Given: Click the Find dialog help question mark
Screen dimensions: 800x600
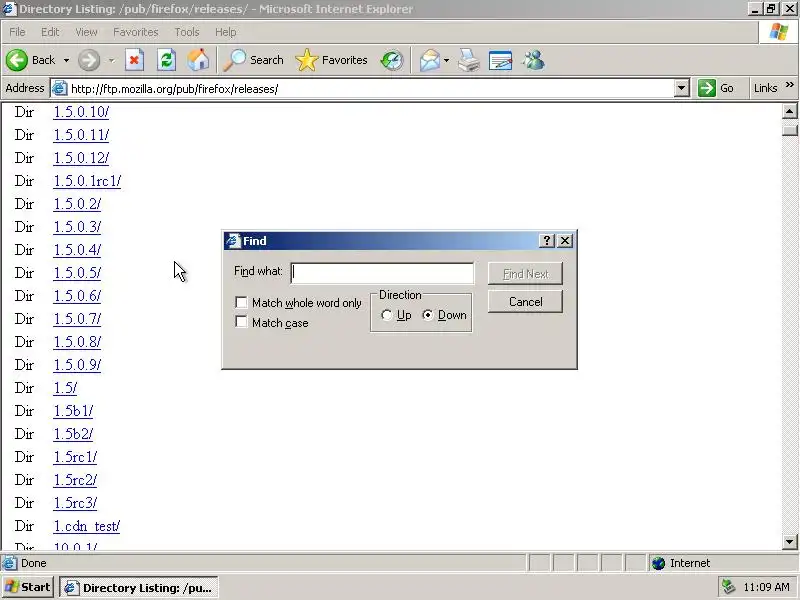Looking at the screenshot, I should (x=546, y=241).
